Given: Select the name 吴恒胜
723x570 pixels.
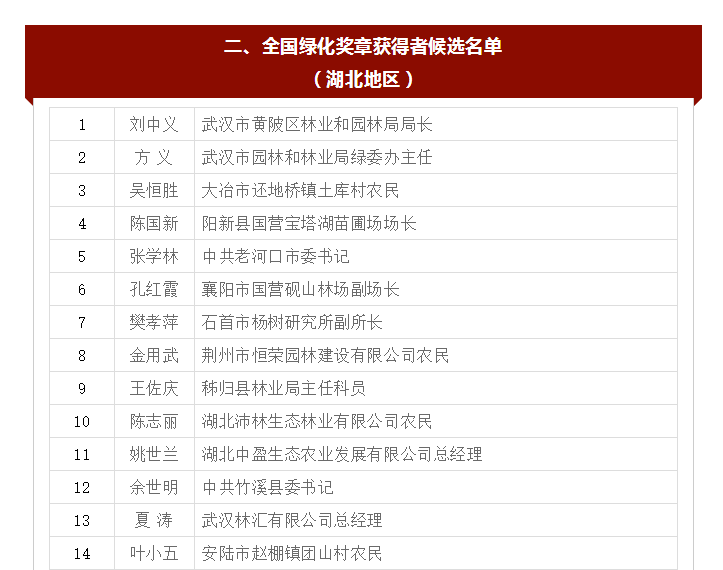Looking at the screenshot, I should coord(154,191).
